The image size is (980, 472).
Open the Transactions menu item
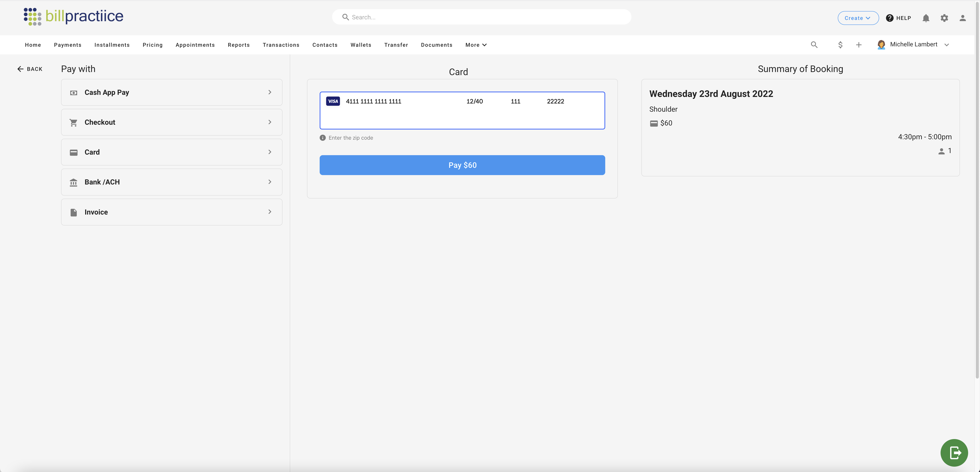[x=281, y=45]
